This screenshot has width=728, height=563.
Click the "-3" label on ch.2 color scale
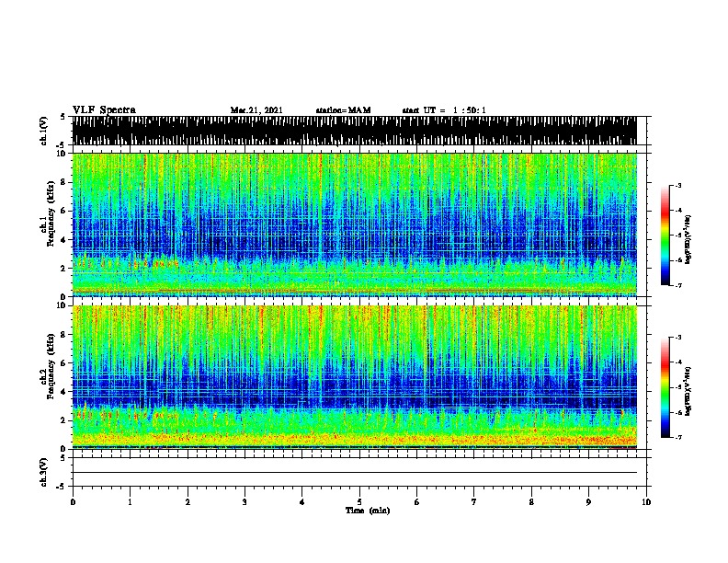[x=677, y=338]
